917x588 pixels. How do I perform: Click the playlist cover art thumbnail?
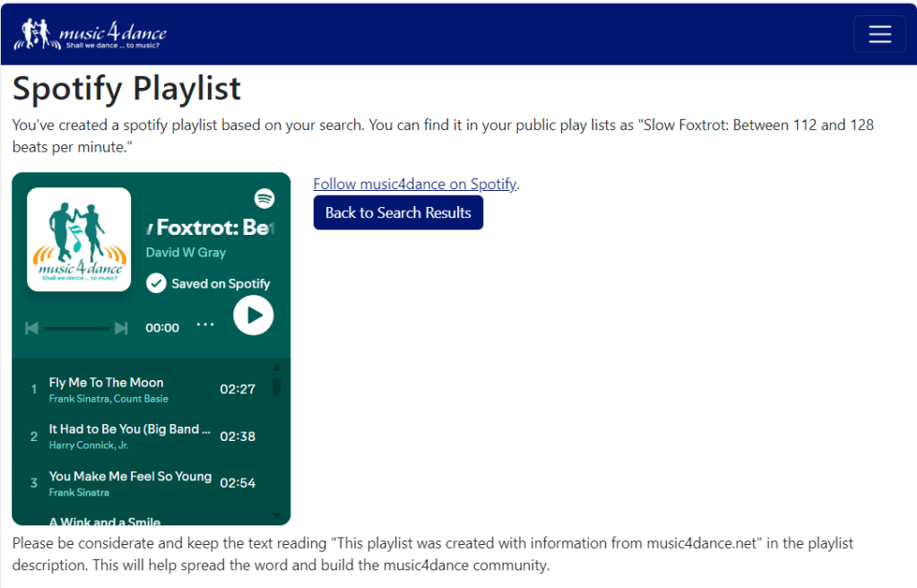click(x=79, y=239)
